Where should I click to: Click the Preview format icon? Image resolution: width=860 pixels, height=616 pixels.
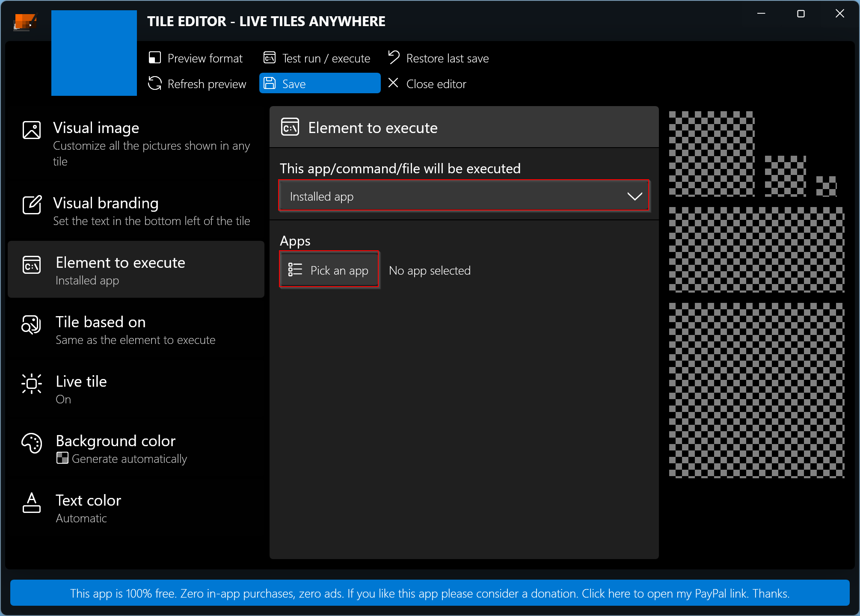[x=154, y=58]
